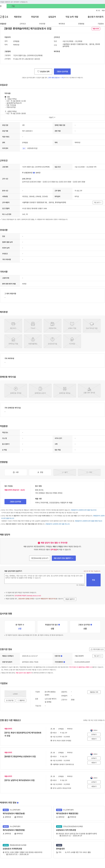Open the 동대문구 3등급어머님 요양보호사 listing
This screenshot has width=105, height=868.
pyautogui.click(x=20, y=756)
